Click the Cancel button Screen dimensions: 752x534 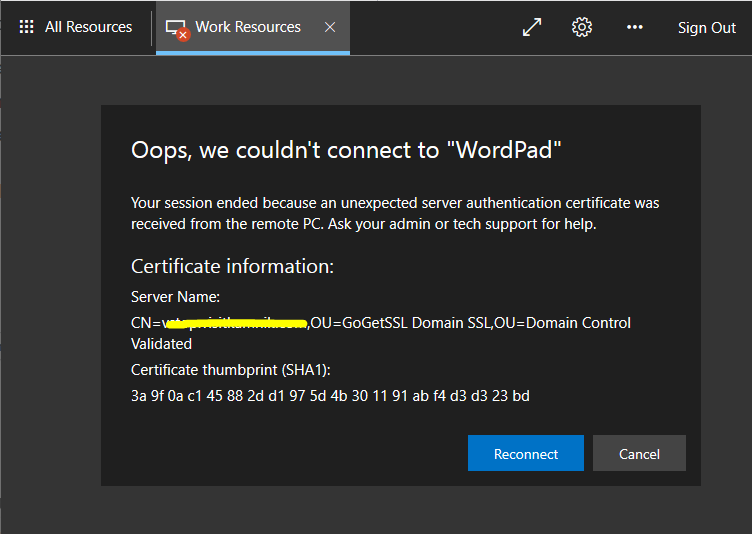[x=639, y=453]
